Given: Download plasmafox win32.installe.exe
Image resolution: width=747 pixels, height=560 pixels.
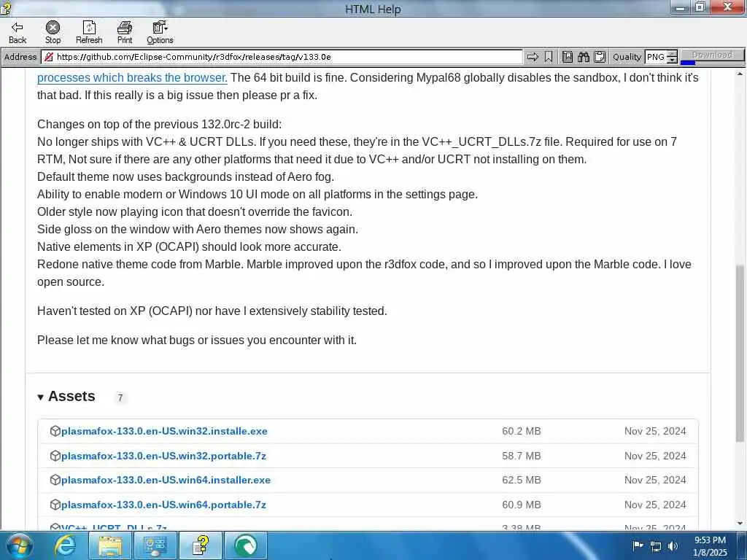Looking at the screenshot, I should [164, 431].
